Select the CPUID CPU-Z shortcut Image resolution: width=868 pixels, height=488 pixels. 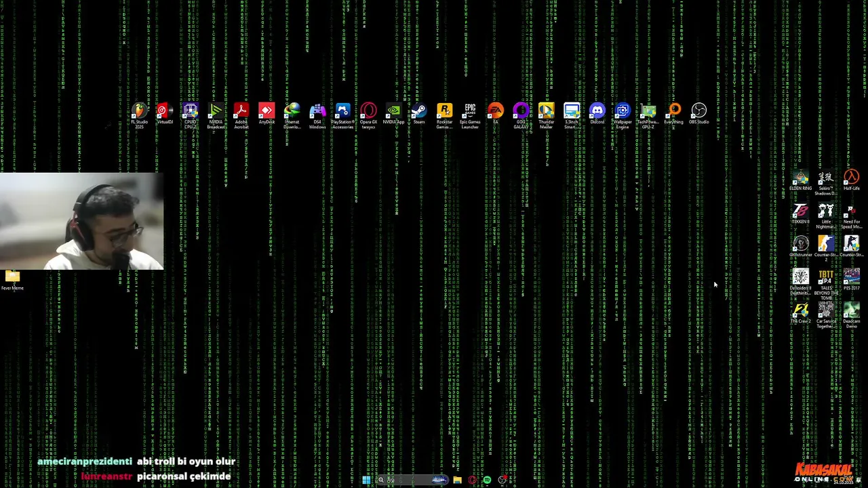[x=191, y=116]
